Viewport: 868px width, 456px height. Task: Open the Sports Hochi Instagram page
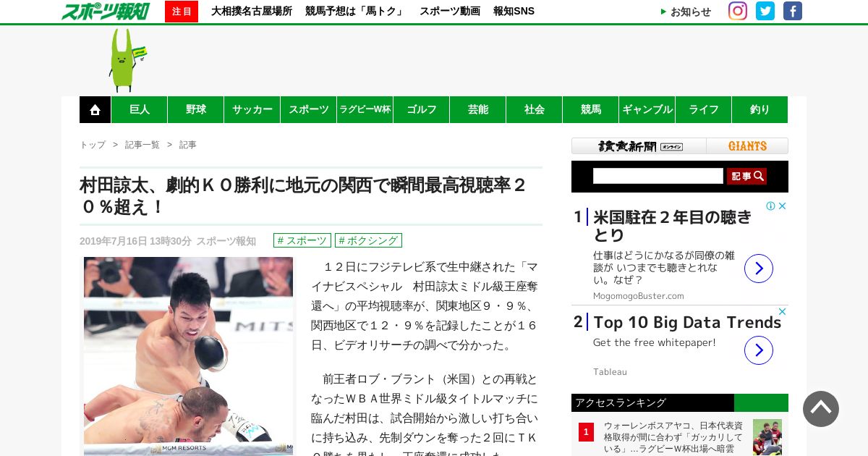[x=738, y=11]
